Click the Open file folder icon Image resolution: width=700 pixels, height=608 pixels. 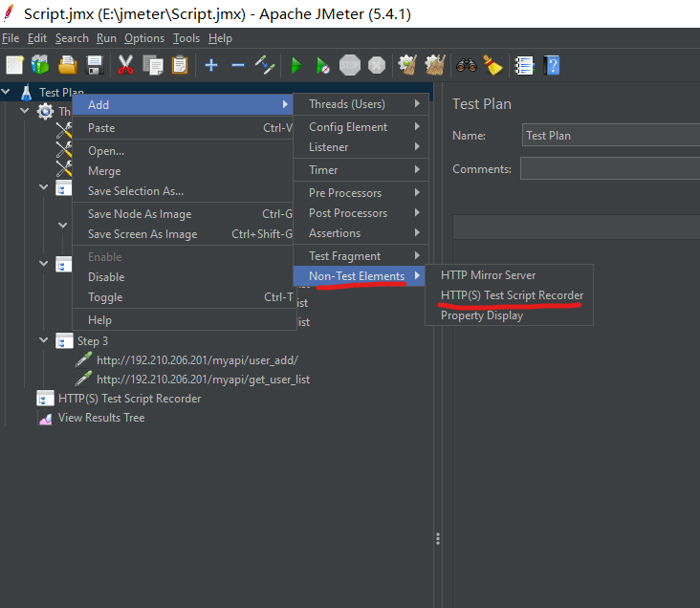click(67, 65)
